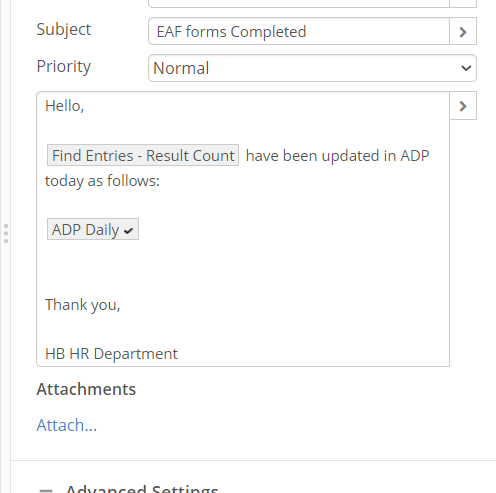Click into the EAF forms Completed subject field
This screenshot has height=493, width=496.
tap(299, 31)
